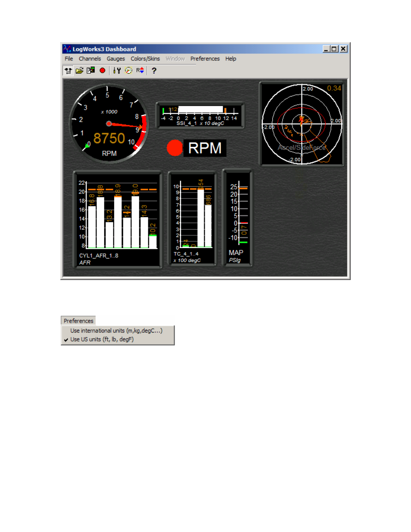Click the log playback toolbar icon

point(90,71)
